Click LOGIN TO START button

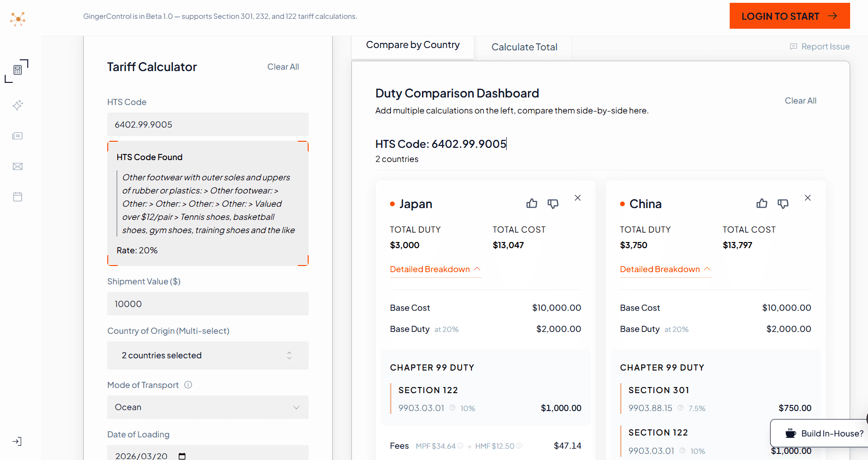pos(789,16)
